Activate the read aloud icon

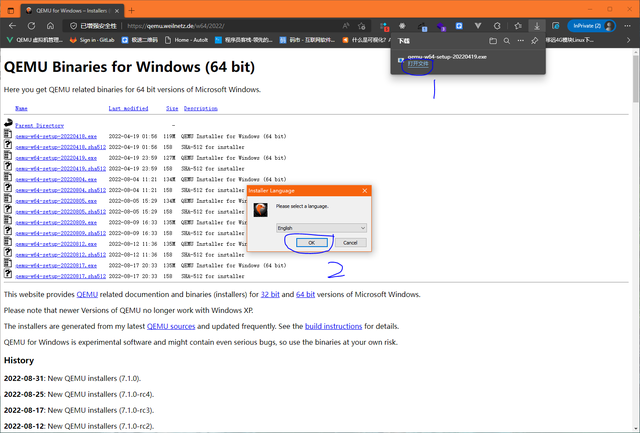tap(346, 26)
